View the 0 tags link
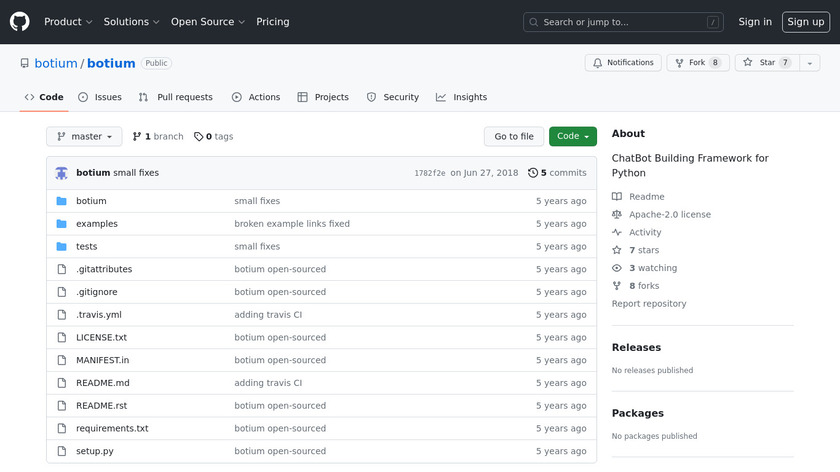 coord(214,137)
